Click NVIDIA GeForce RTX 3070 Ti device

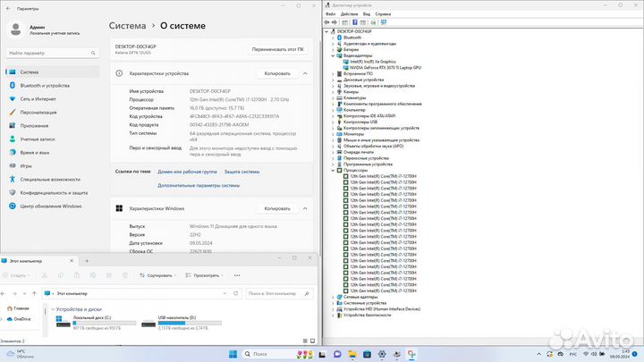pos(381,66)
